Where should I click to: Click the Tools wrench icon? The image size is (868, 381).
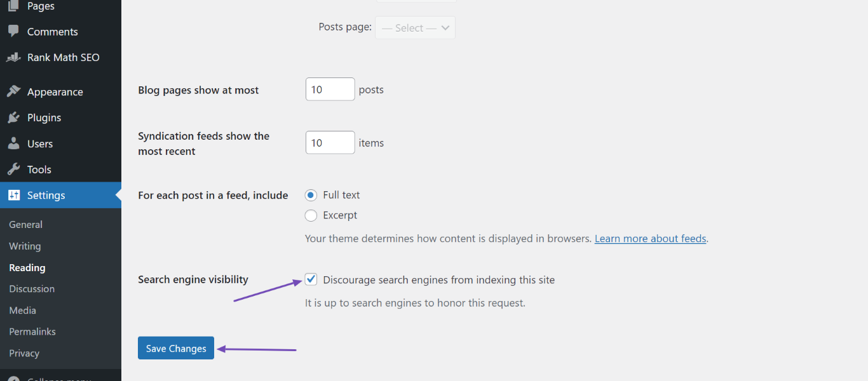click(13, 170)
